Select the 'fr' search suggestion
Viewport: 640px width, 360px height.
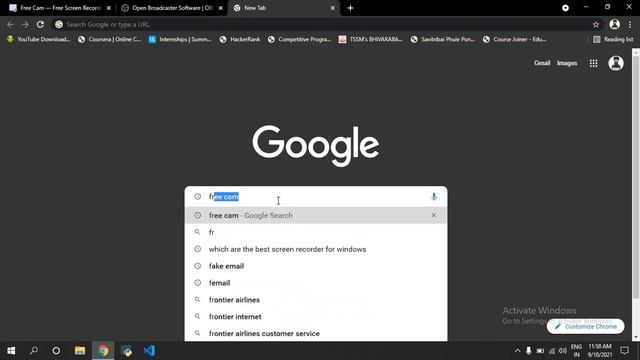click(x=316, y=232)
